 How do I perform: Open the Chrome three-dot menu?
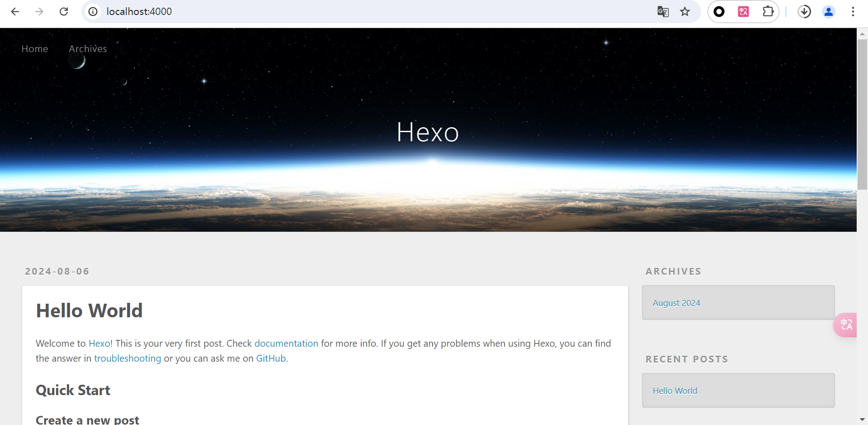click(x=853, y=12)
